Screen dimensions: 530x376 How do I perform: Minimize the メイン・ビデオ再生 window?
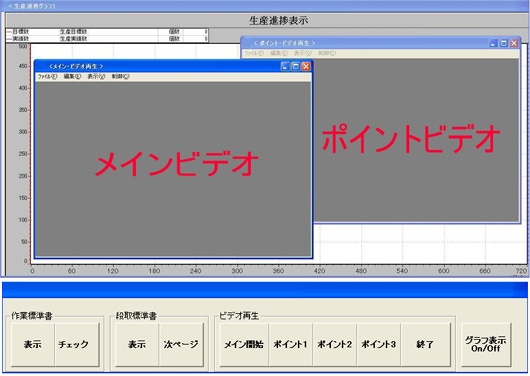tap(285, 66)
